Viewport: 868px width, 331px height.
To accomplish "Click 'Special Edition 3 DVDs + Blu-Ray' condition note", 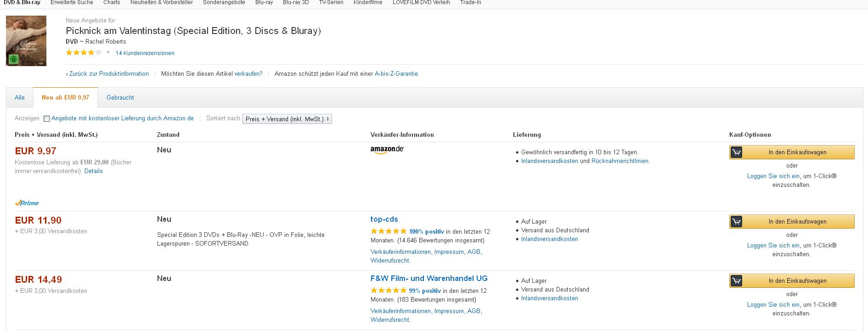I will 241,239.
